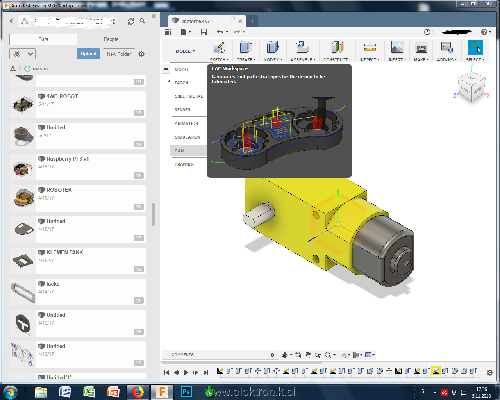
Task: Open the Make 3D print tools
Action: pyautogui.click(x=421, y=50)
